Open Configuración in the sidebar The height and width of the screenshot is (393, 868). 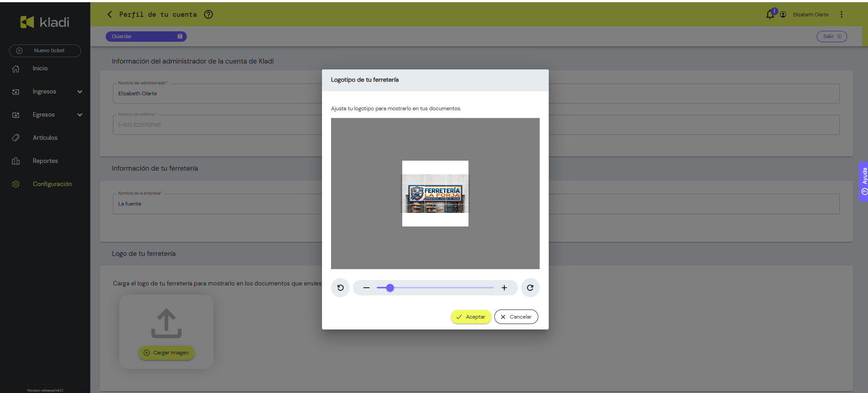(x=52, y=184)
